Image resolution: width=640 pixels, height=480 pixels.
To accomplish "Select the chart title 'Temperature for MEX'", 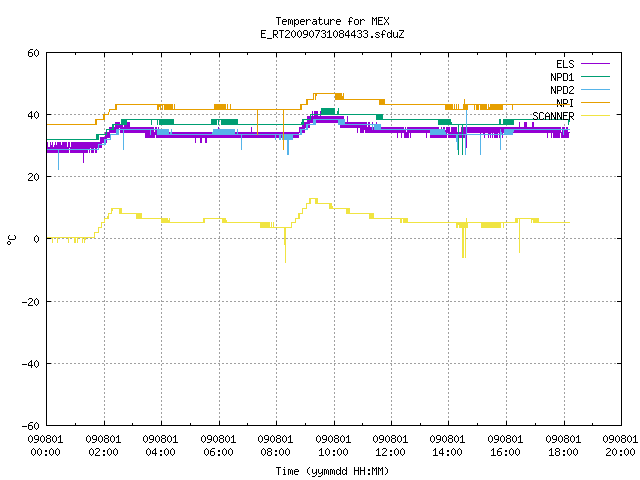I will coord(332,21).
